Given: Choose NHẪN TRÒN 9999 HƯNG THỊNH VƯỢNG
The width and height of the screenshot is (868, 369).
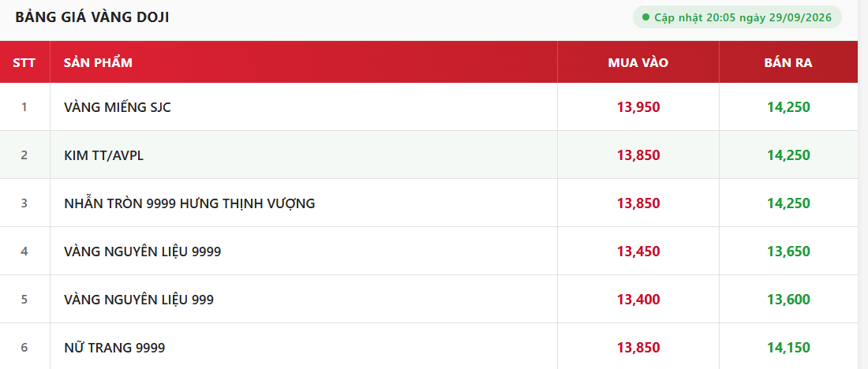Looking at the screenshot, I should [x=189, y=203].
